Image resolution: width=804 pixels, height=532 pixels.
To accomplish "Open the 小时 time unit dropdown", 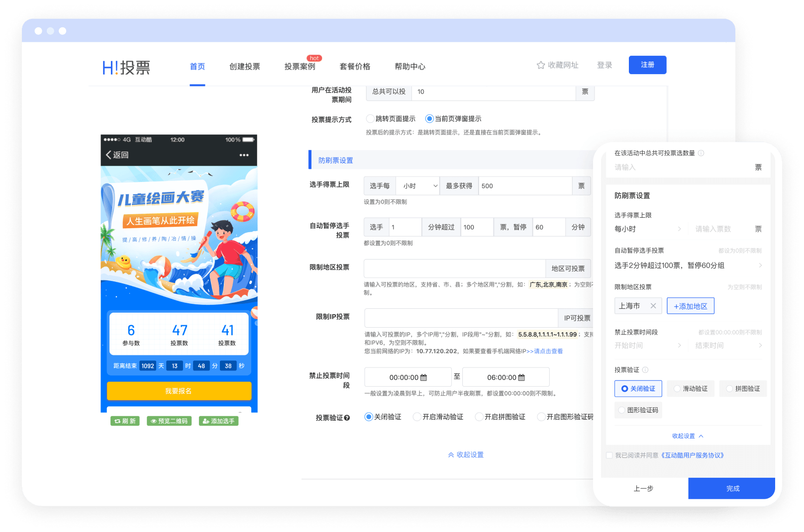I will (418, 185).
